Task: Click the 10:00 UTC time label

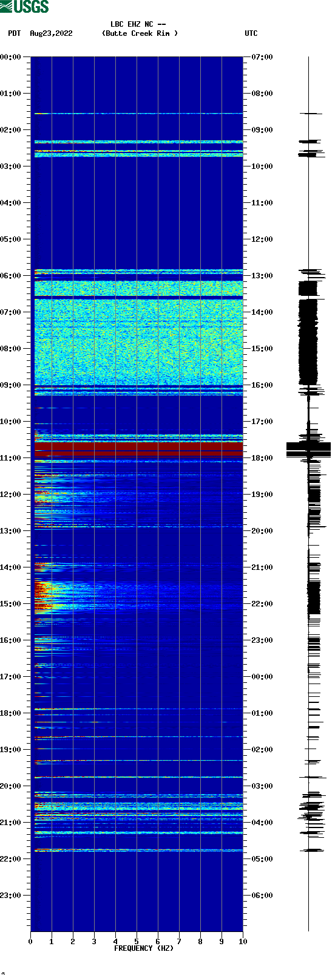Action: click(262, 166)
